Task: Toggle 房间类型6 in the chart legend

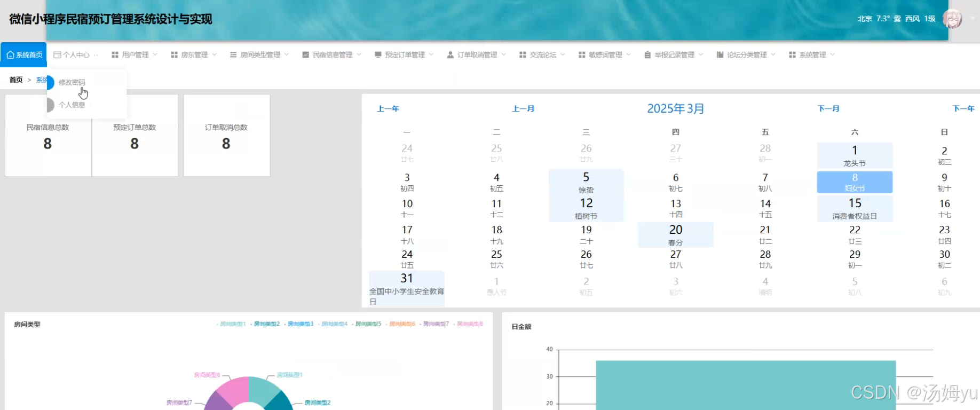Action: point(400,324)
